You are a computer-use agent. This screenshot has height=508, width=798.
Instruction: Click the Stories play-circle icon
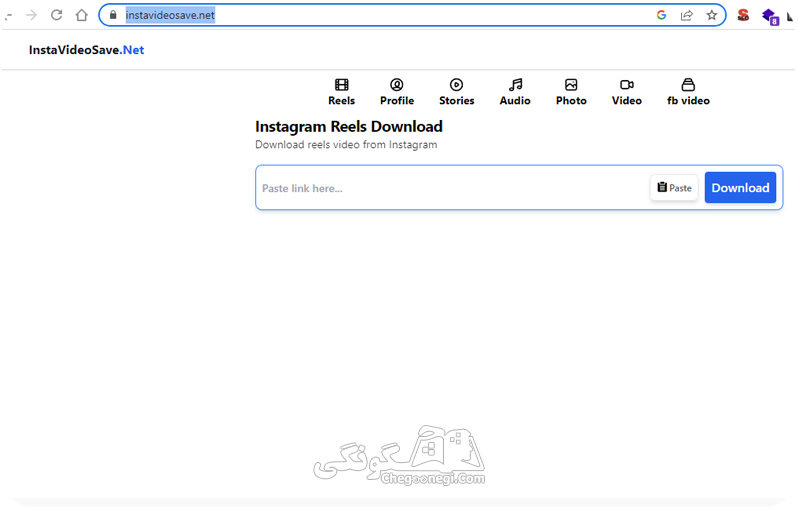pyautogui.click(x=457, y=84)
